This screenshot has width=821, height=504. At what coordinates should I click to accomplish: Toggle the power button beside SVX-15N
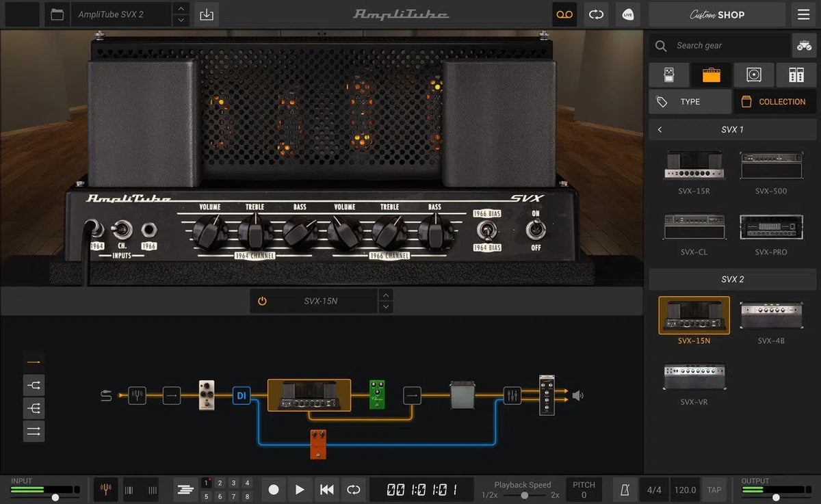261,301
